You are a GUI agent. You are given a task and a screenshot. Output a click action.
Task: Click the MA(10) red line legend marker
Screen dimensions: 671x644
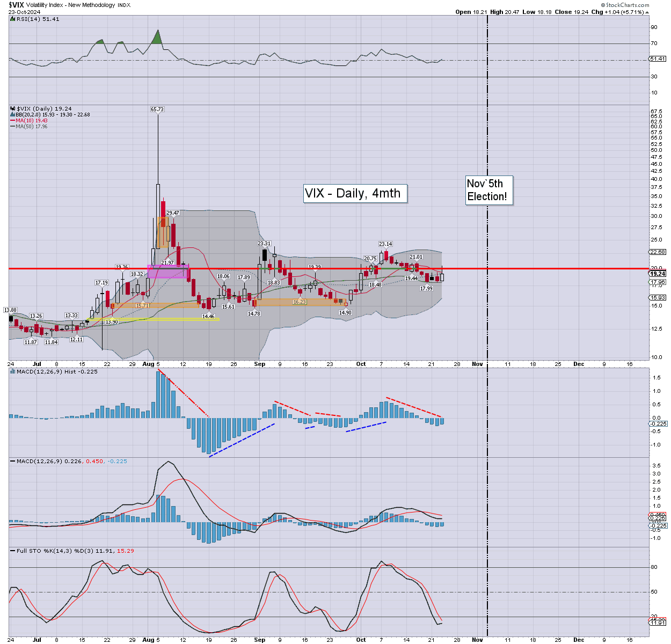(12, 121)
